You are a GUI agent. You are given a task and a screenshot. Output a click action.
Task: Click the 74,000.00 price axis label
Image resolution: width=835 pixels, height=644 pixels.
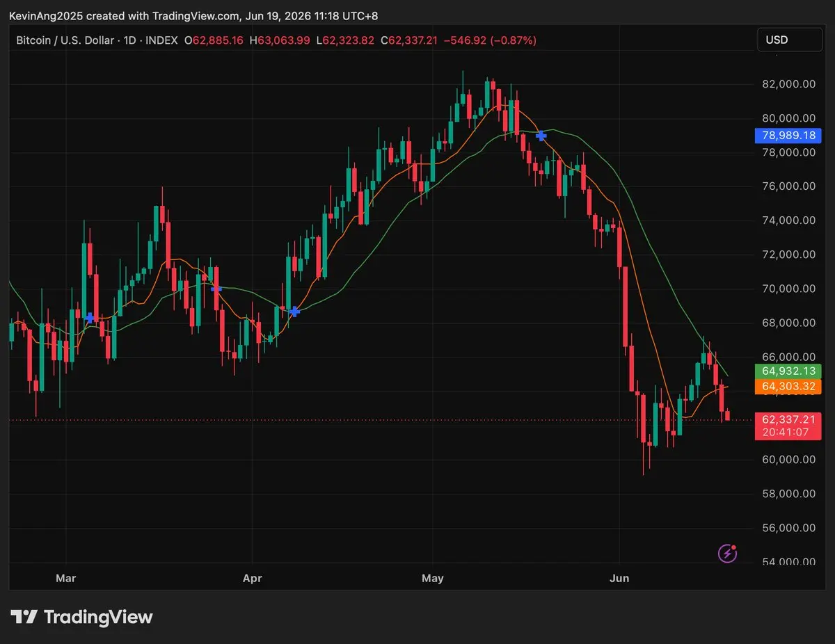(789, 220)
